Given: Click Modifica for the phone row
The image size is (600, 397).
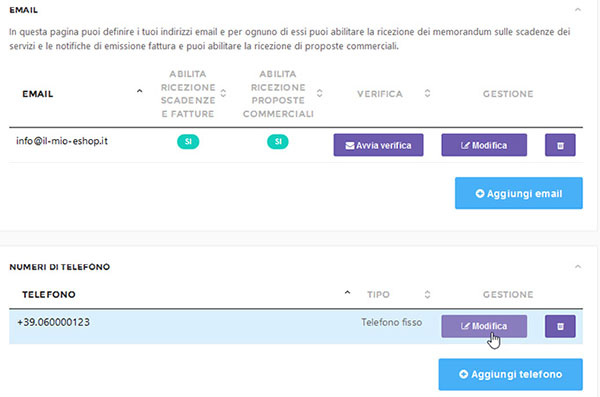Looking at the screenshot, I should pyautogui.click(x=484, y=326).
